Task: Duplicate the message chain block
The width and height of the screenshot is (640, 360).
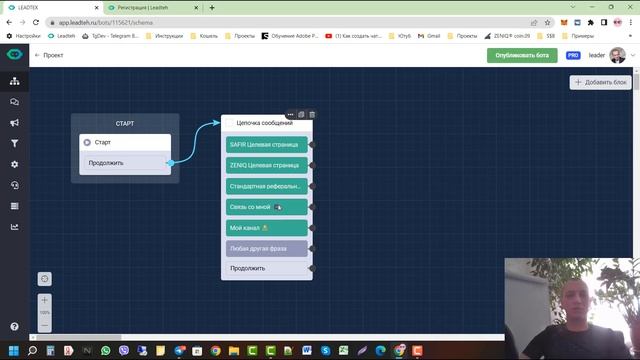Action: 301,115
